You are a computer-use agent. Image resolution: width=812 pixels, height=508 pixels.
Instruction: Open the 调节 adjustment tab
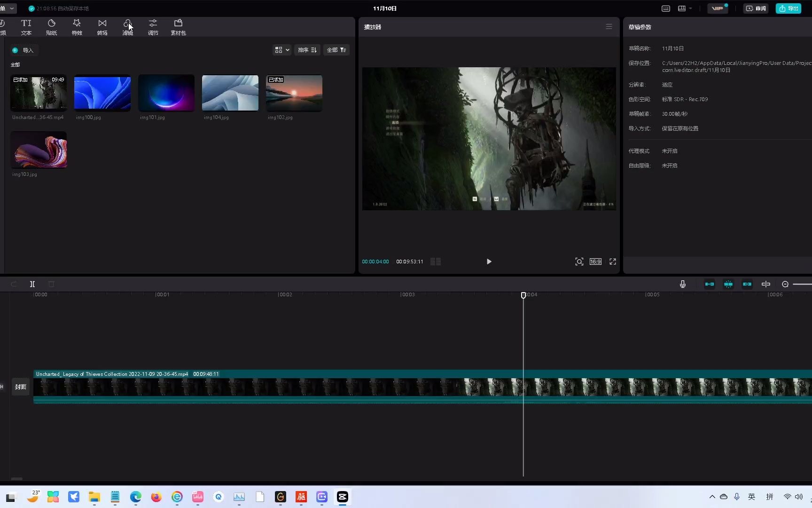click(x=153, y=27)
